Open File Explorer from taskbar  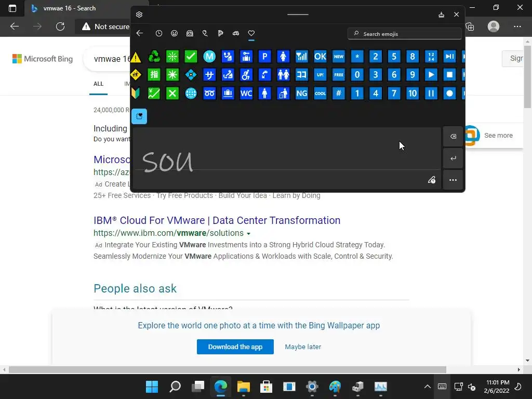(x=243, y=387)
